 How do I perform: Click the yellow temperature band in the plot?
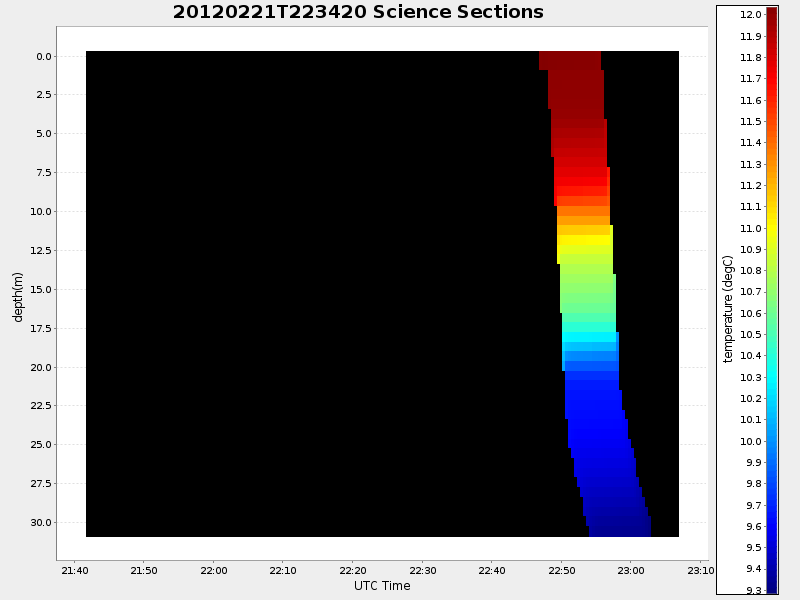tap(585, 241)
